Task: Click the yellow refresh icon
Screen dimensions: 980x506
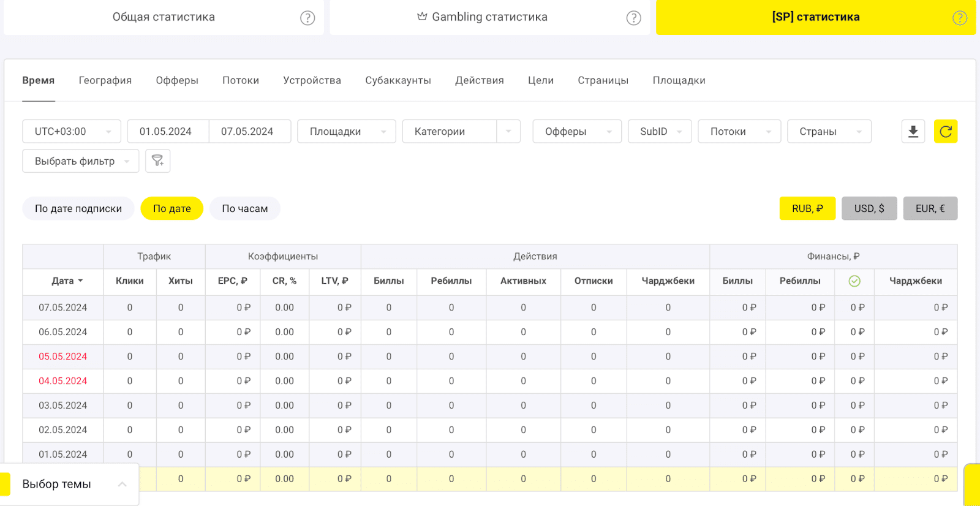Action: (x=945, y=132)
